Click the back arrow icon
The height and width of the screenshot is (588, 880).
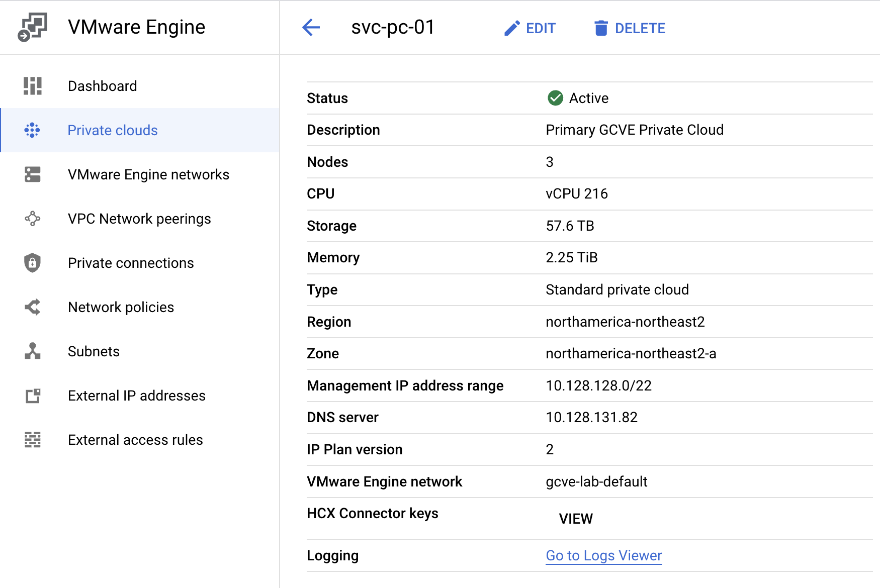pyautogui.click(x=311, y=27)
